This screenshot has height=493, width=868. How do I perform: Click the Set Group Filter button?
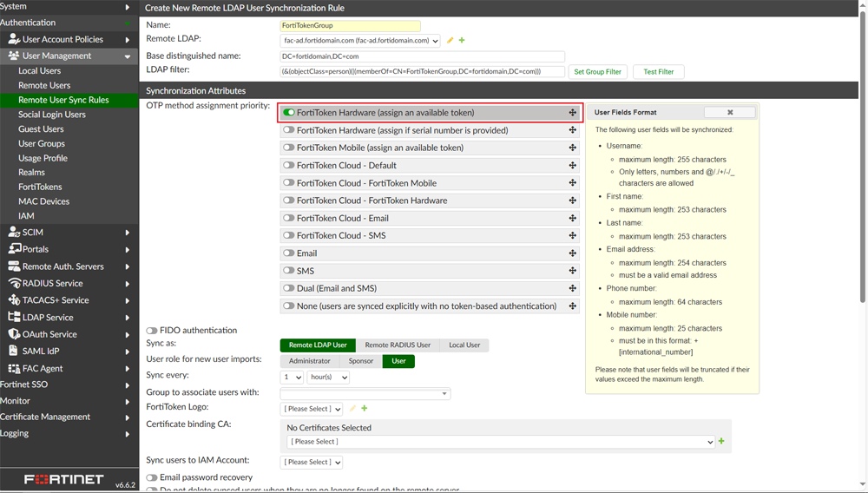pos(598,72)
